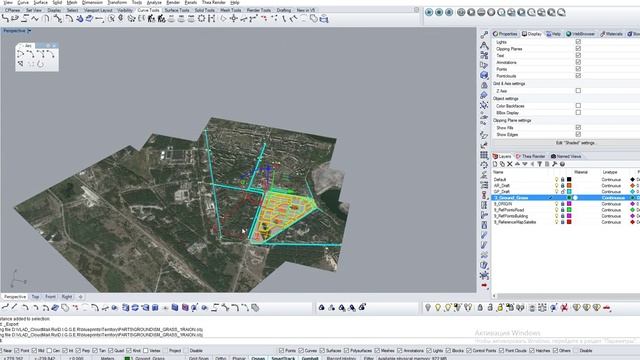Image resolution: width=640 pixels, height=360 pixels.
Task: Toggle Gumball in status bar
Action: click(x=310, y=358)
